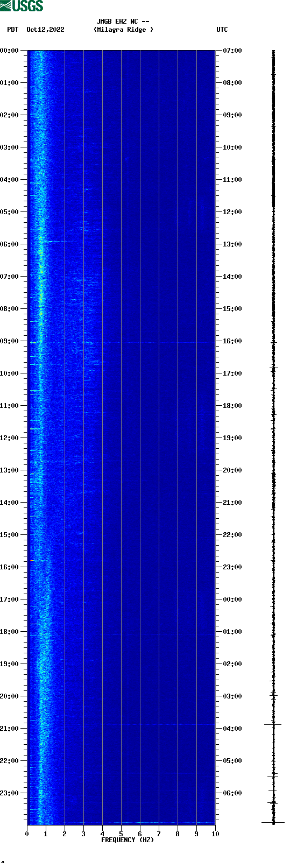Click the 07:00 UTC time label
The height and width of the screenshot is (868, 297).
click(232, 51)
